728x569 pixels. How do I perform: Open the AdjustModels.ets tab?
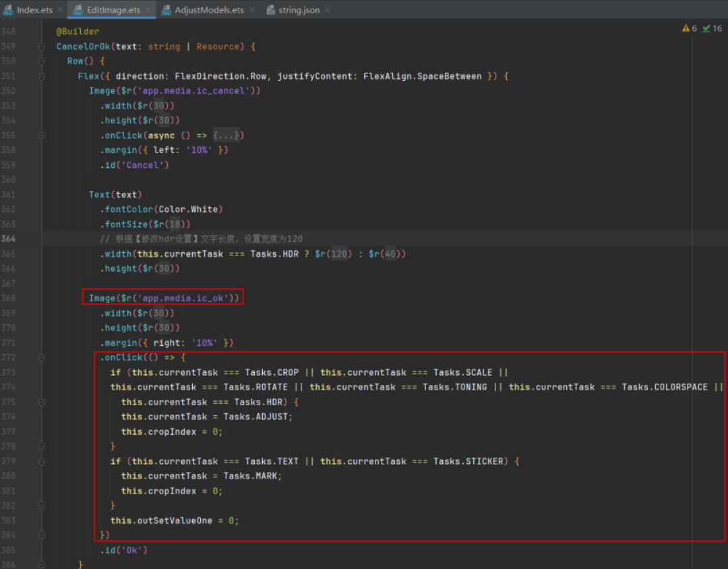pyautogui.click(x=209, y=10)
